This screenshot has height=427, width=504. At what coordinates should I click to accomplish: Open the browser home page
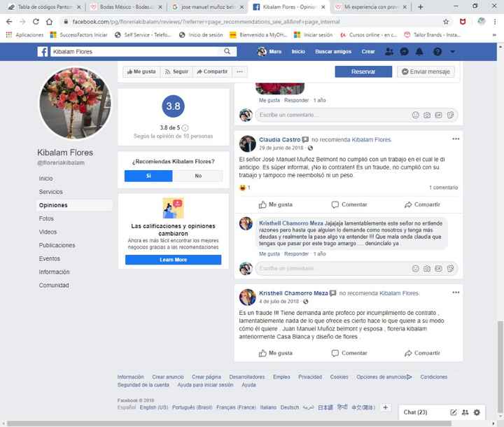pos(49,22)
